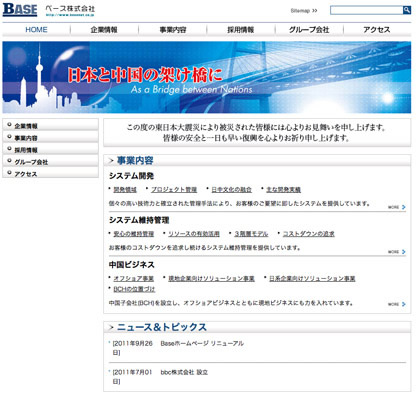Click the 中国ビジネス heading

point(132,265)
